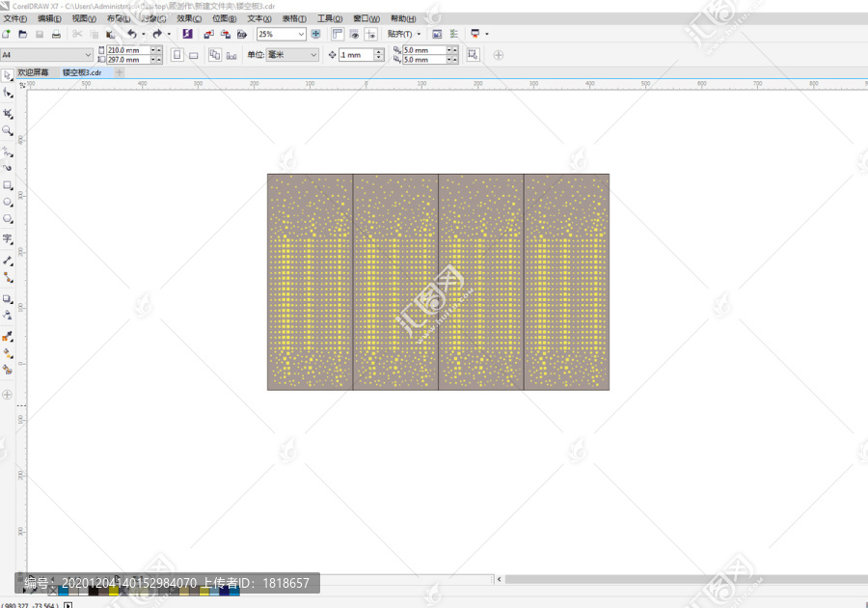Click the Import icon
Viewport: 868px width, 608px height.
pos(208,34)
